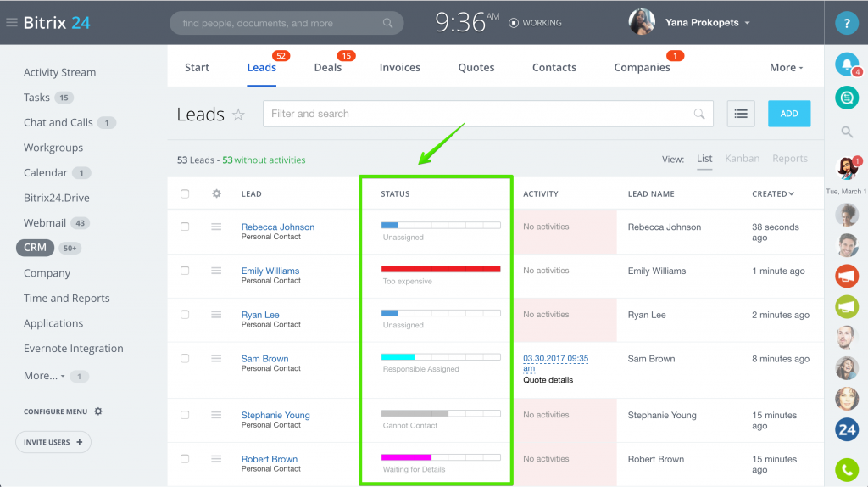Click the Invite Users button
868x487 pixels.
pyautogui.click(x=53, y=442)
